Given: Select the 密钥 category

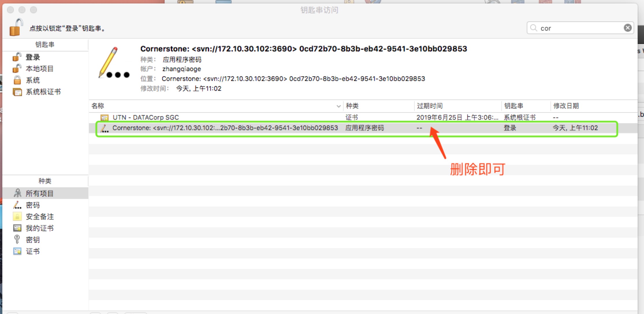Looking at the screenshot, I should [x=45, y=240].
